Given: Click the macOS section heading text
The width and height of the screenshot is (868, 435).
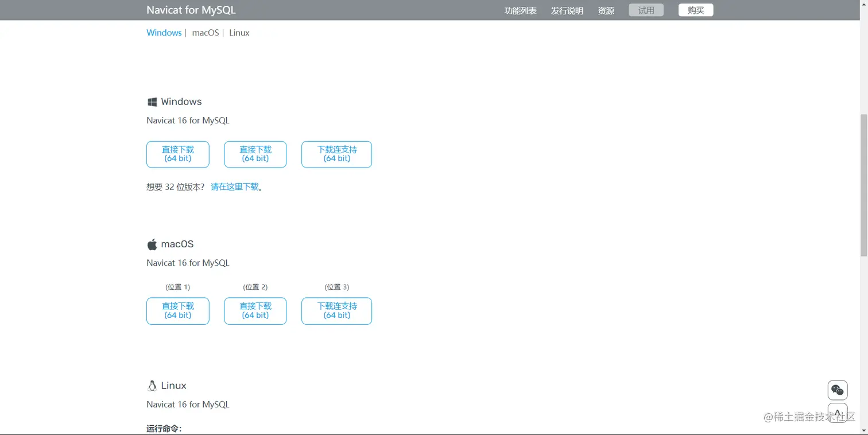Looking at the screenshot, I should coord(177,244).
